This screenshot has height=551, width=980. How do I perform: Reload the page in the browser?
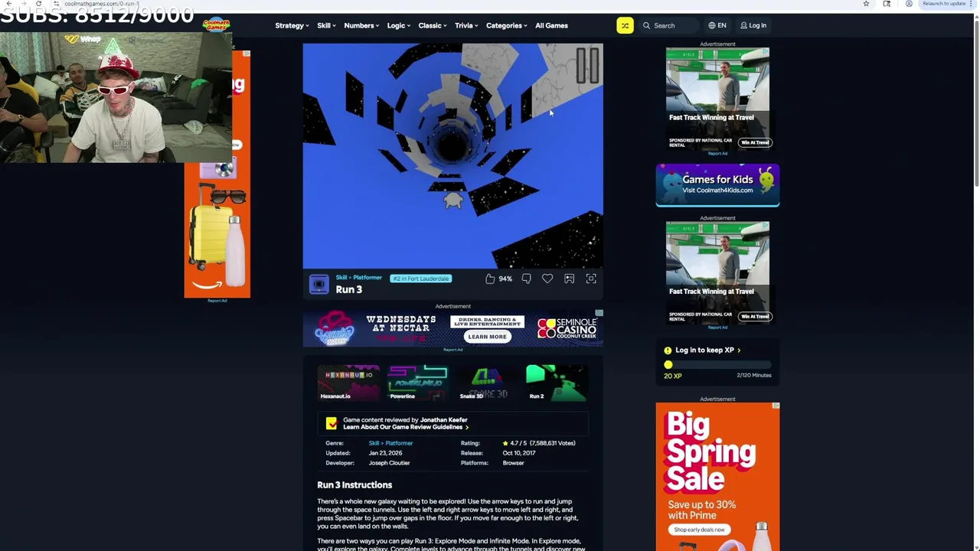tap(38, 4)
